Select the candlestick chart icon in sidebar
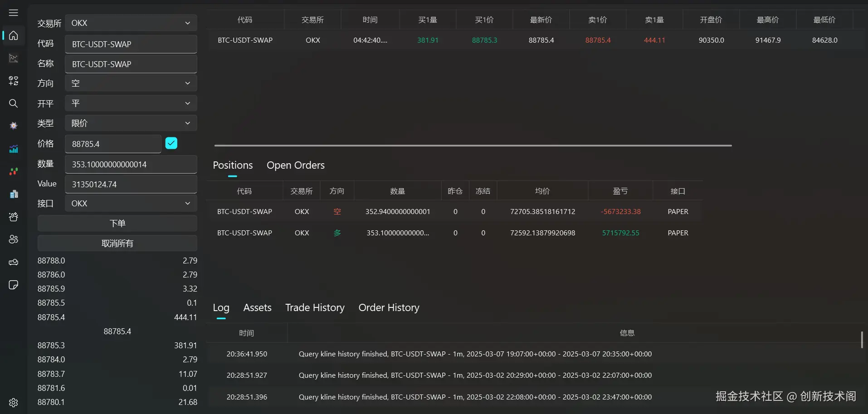The height and width of the screenshot is (414, 868). pos(13,58)
